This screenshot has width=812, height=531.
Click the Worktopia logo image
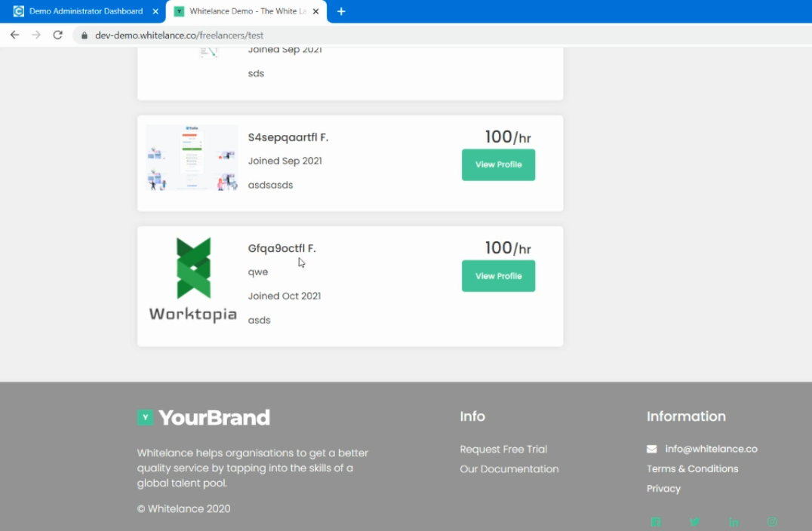tap(193, 280)
